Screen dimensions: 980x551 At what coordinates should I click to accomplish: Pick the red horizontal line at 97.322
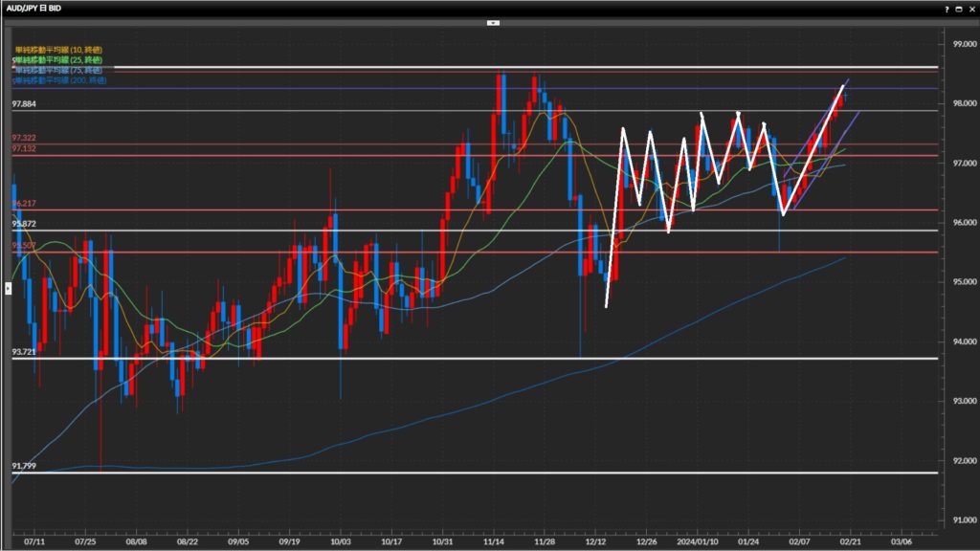click(x=287, y=144)
